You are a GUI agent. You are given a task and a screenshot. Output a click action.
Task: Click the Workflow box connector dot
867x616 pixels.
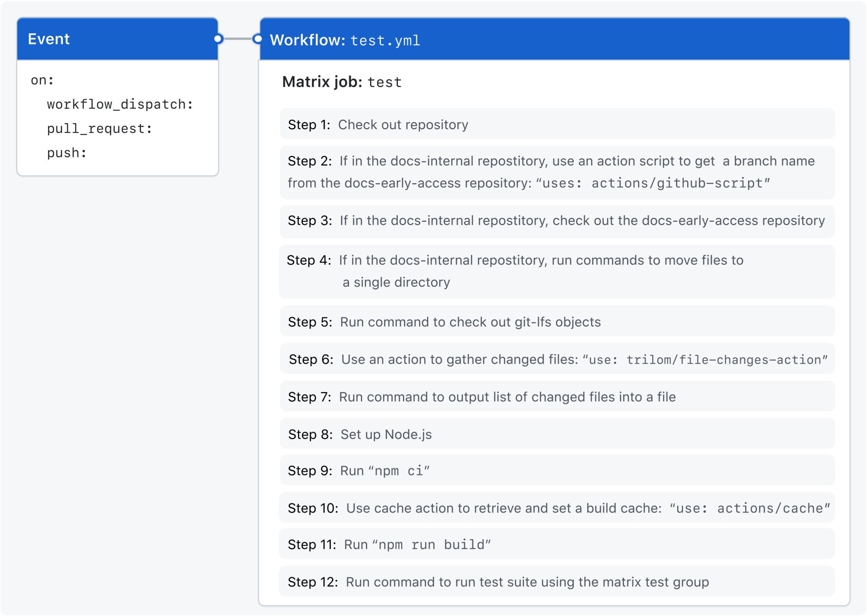(x=258, y=39)
